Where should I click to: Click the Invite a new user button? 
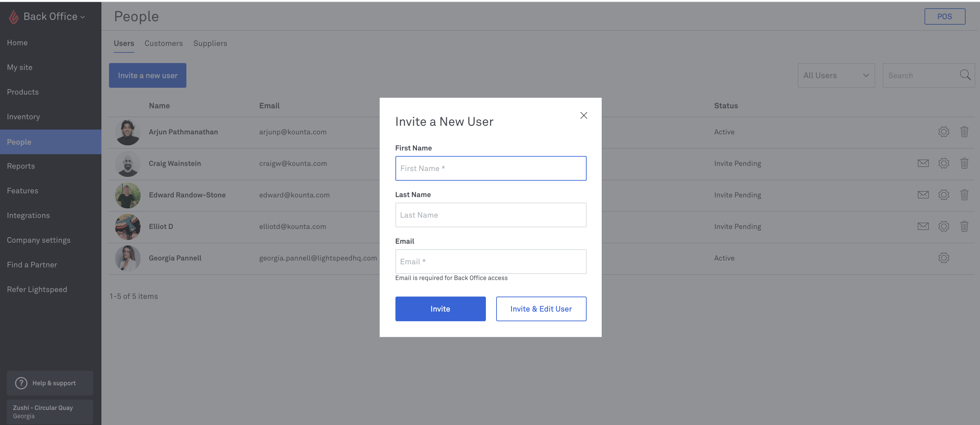148,75
